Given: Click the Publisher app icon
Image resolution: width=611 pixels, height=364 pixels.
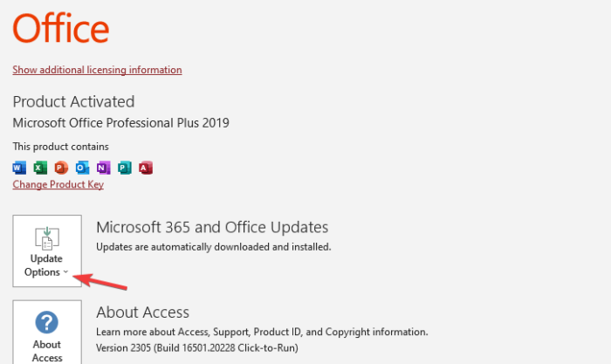Looking at the screenshot, I should (x=125, y=167).
